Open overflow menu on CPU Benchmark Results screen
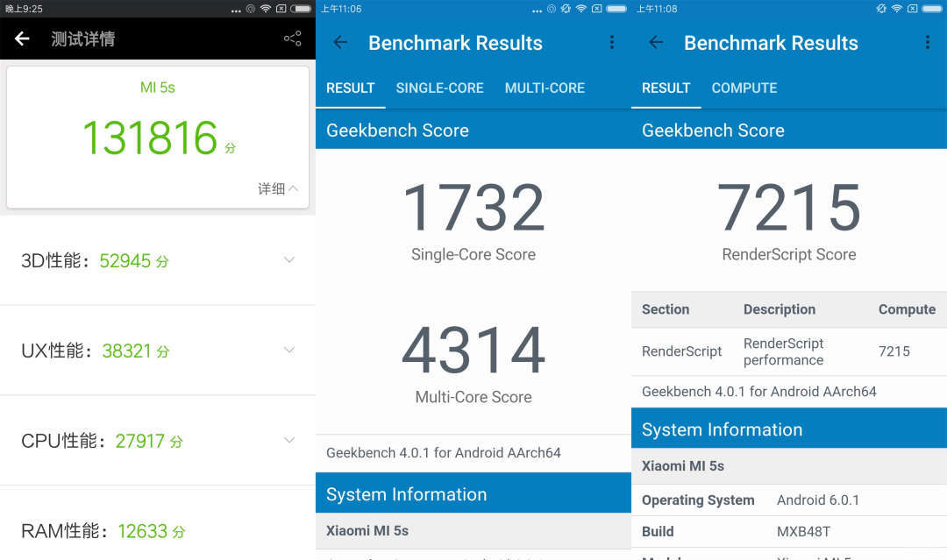This screenshot has width=947, height=560. (612, 42)
